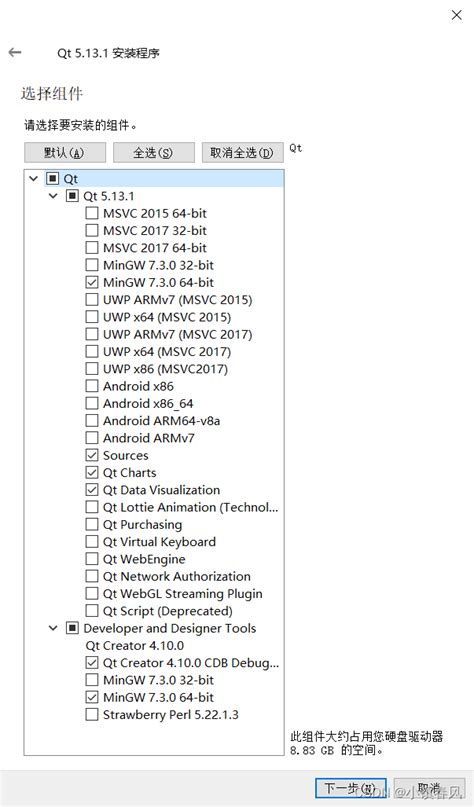Check Android ARMv7 component
Image resolution: width=474 pixels, height=807 pixels.
(92, 438)
